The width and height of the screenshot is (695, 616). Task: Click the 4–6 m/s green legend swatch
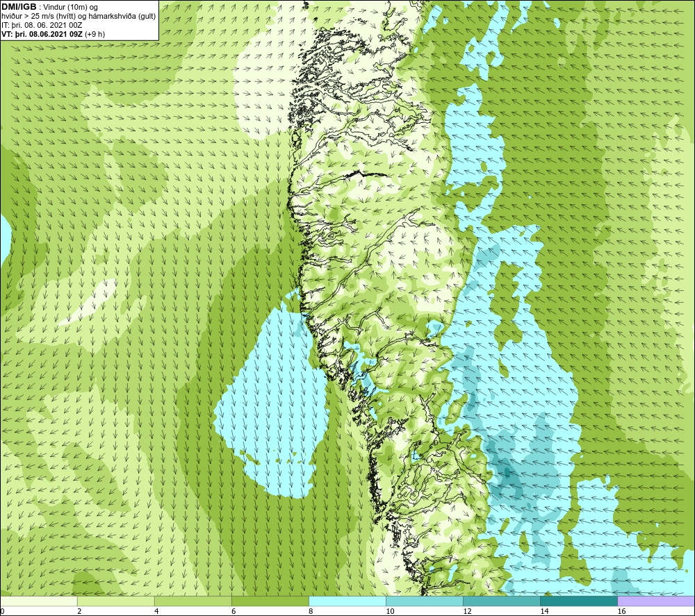pos(193,601)
